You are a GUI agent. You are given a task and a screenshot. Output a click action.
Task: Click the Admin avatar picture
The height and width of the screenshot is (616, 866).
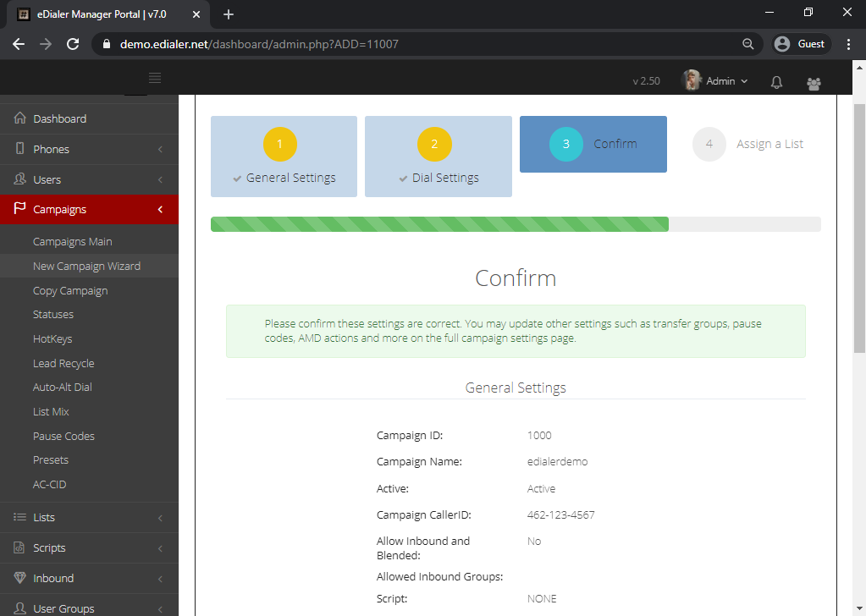point(692,80)
